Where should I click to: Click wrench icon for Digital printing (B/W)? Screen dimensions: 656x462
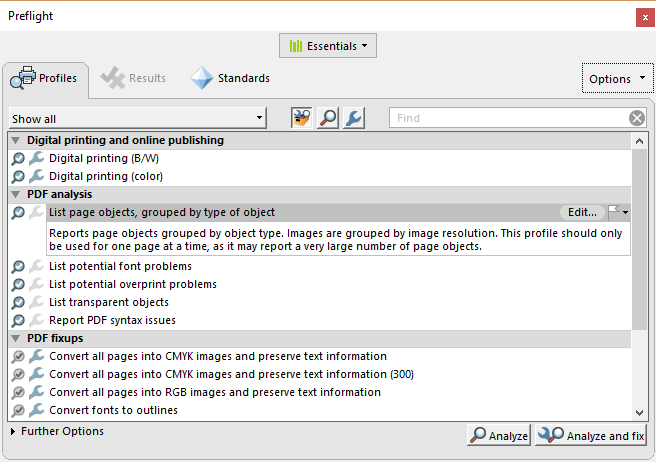click(x=37, y=158)
